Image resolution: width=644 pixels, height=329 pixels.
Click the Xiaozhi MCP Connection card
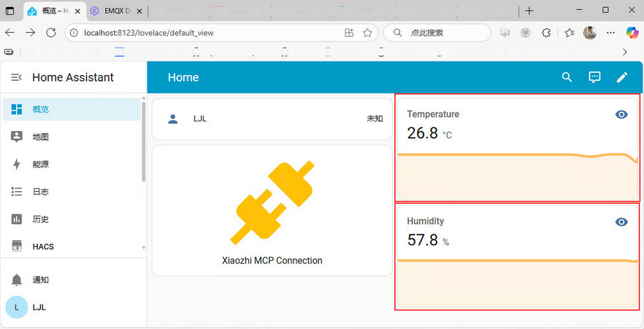pyautogui.click(x=272, y=210)
